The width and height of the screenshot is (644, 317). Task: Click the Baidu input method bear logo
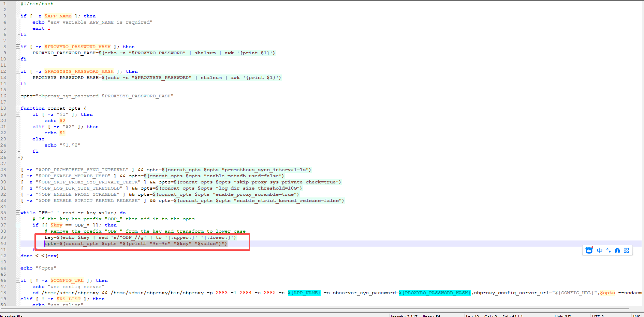(589, 250)
